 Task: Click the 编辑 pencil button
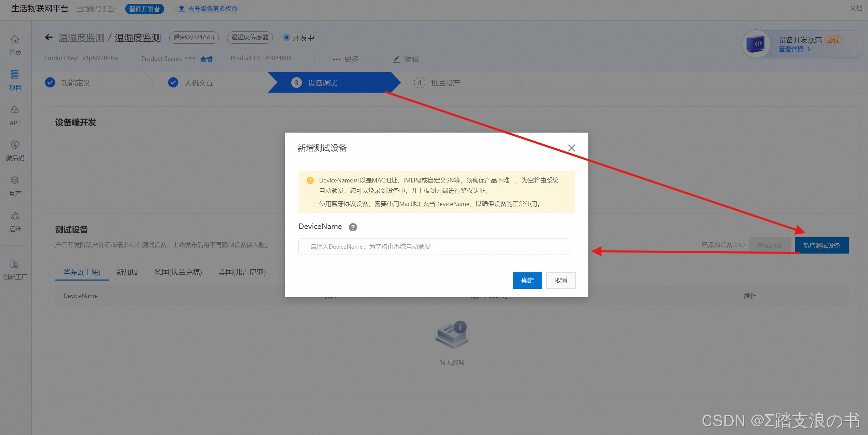[406, 59]
